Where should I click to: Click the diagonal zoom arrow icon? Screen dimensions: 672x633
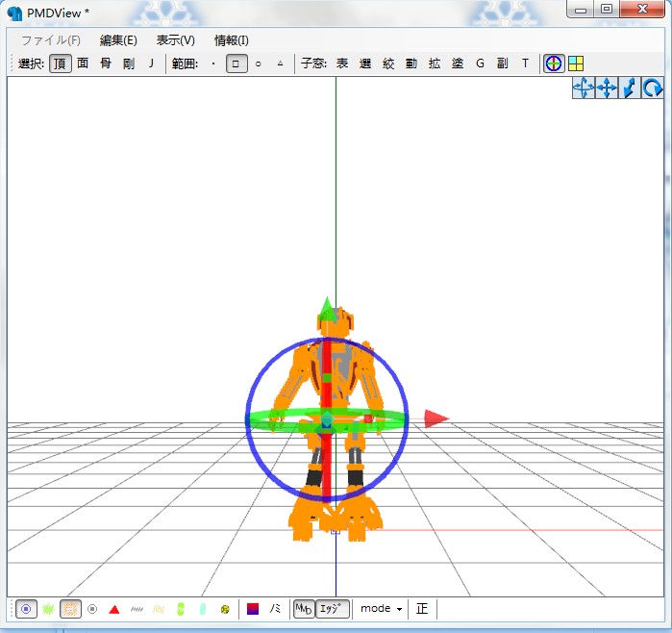[x=630, y=89]
